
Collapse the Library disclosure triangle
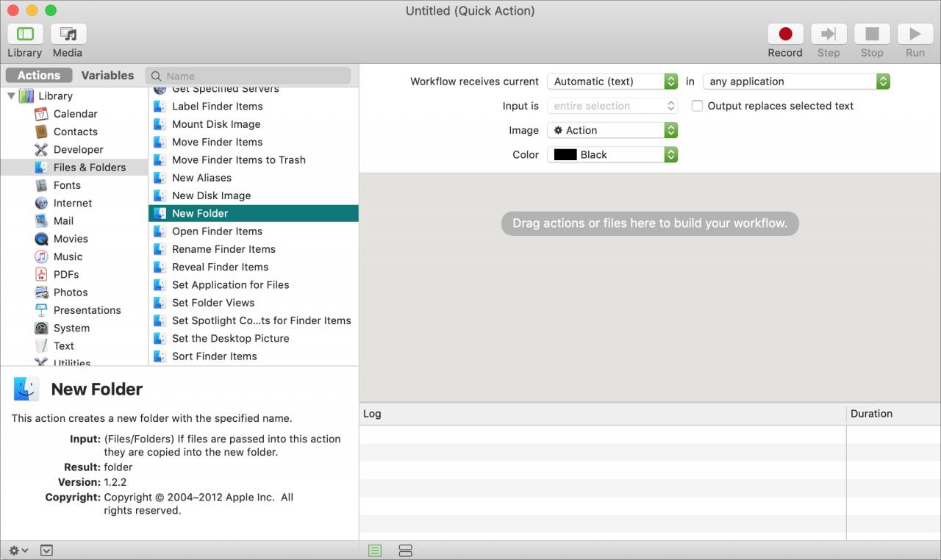[x=11, y=96]
